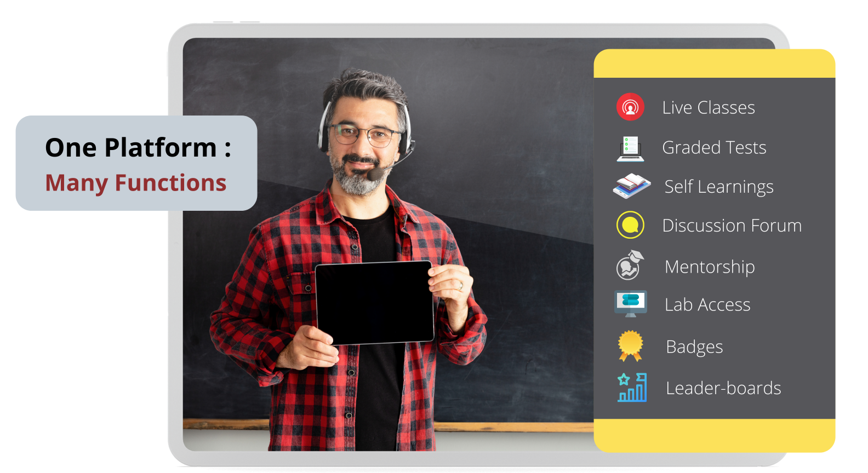This screenshot has height=473, width=868.
Task: Go to Self Learnings text label
Action: click(719, 187)
